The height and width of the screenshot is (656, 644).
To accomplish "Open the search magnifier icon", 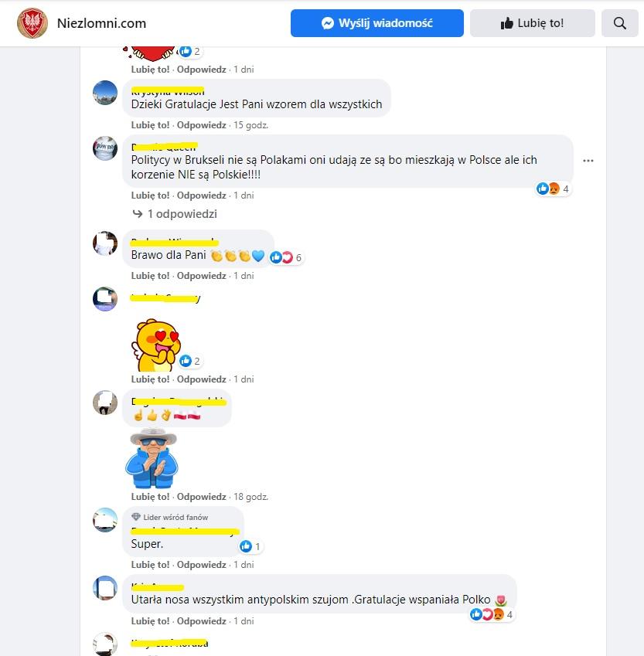I will [x=620, y=23].
